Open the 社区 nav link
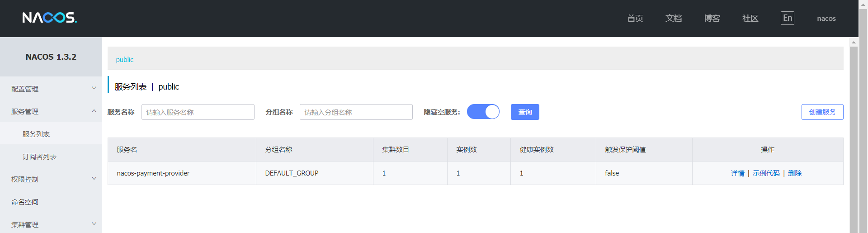Screen dimensions: 868x233 pos(750,18)
